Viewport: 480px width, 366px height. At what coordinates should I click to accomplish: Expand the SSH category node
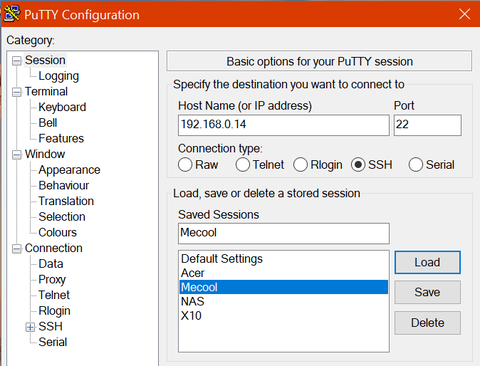point(30,327)
